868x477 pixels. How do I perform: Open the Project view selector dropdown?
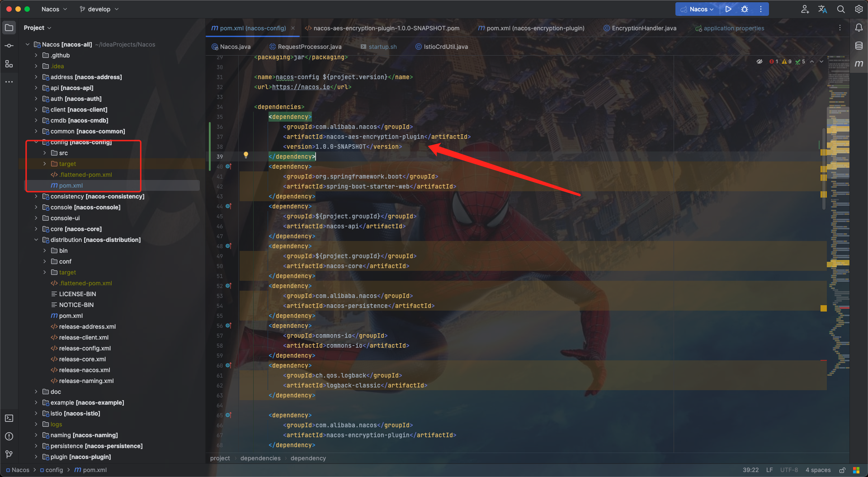coord(38,28)
